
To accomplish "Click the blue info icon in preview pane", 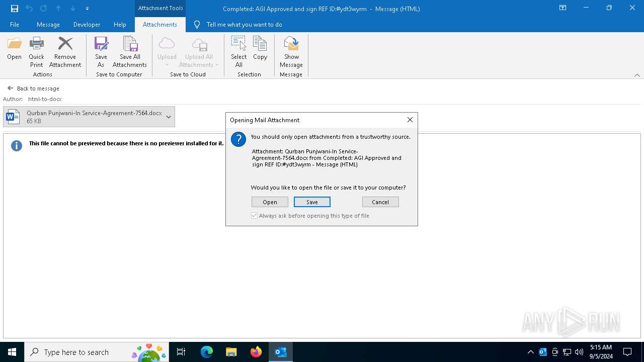I will (17, 146).
